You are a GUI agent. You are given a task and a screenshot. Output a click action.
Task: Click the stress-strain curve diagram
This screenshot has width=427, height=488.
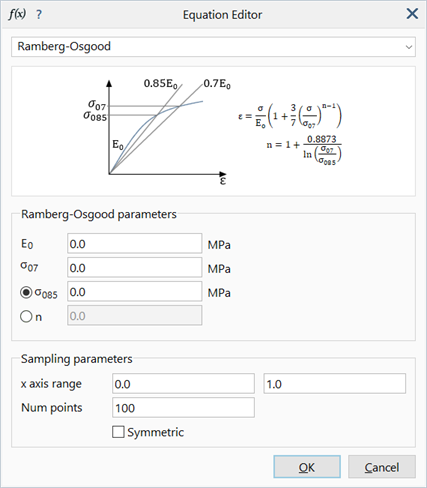tap(157, 132)
